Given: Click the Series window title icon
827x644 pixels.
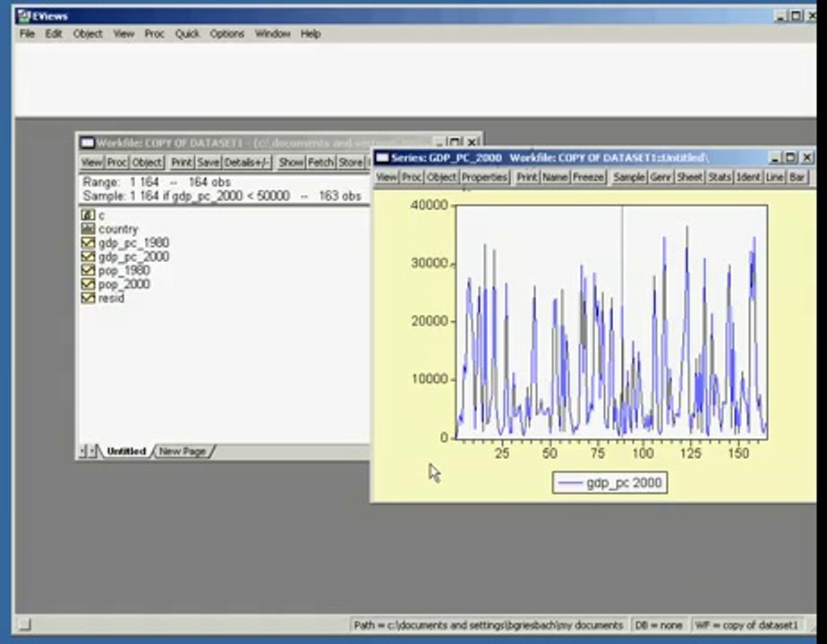Looking at the screenshot, I should tap(382, 157).
